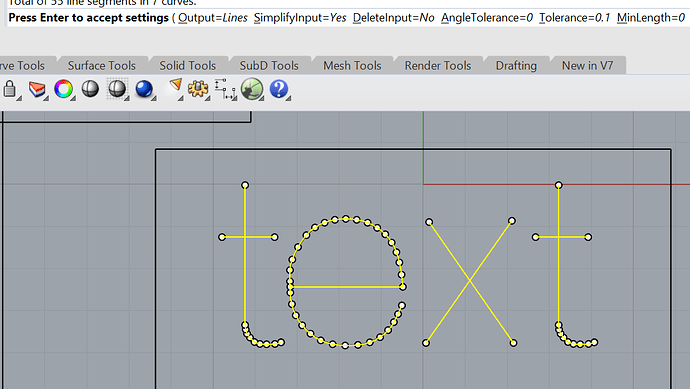
Task: Switch to the Surface Tools tab
Action: [102, 66]
